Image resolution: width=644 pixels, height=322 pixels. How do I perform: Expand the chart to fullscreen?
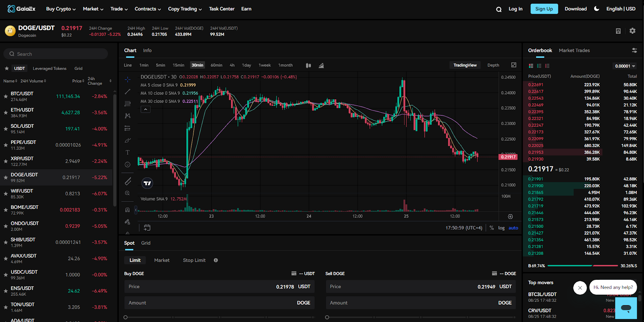point(514,65)
